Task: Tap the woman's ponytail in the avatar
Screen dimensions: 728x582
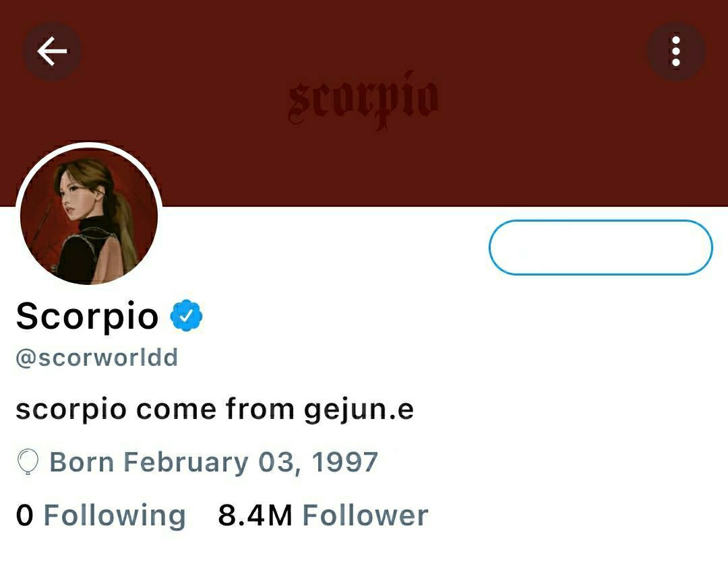Action: (121, 223)
